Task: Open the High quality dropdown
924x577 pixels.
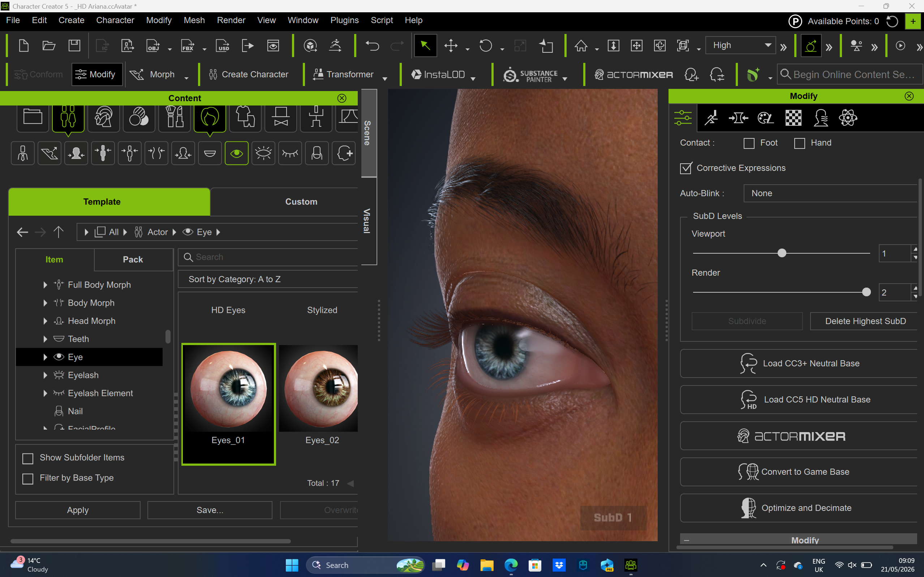Action: (x=741, y=46)
